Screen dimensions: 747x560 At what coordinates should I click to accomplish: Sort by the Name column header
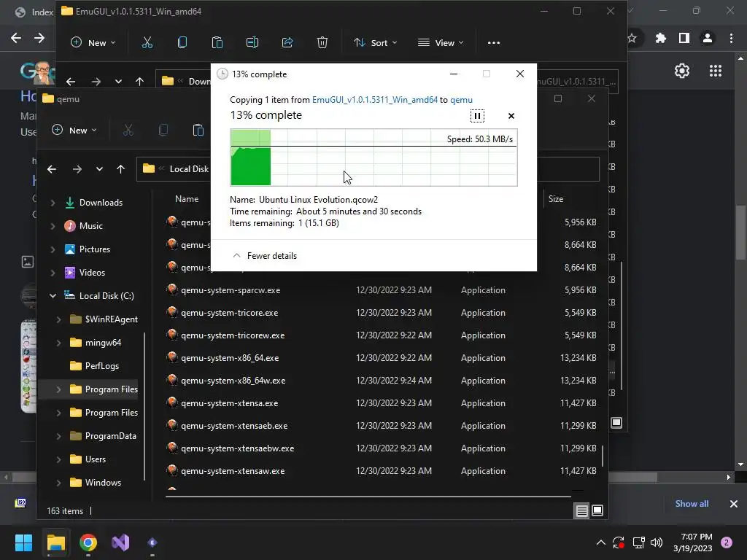pyautogui.click(x=187, y=199)
